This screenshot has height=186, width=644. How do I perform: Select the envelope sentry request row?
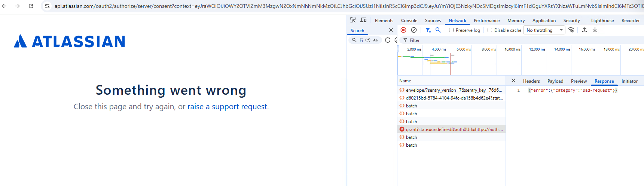(451, 90)
